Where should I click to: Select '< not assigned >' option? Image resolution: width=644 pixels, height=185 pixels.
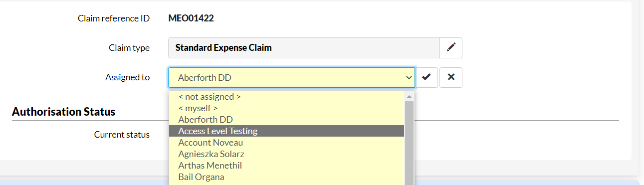click(286, 97)
